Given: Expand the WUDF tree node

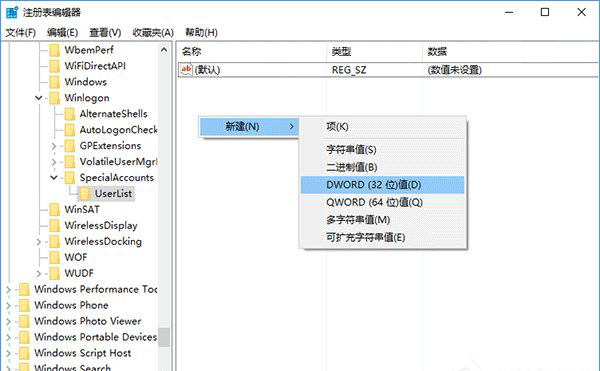Looking at the screenshot, I should (39, 273).
